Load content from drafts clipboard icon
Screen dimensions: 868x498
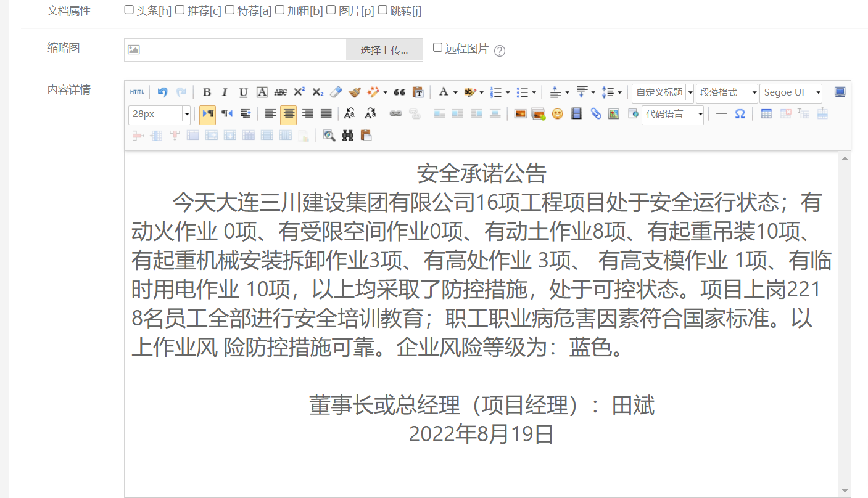[366, 136]
